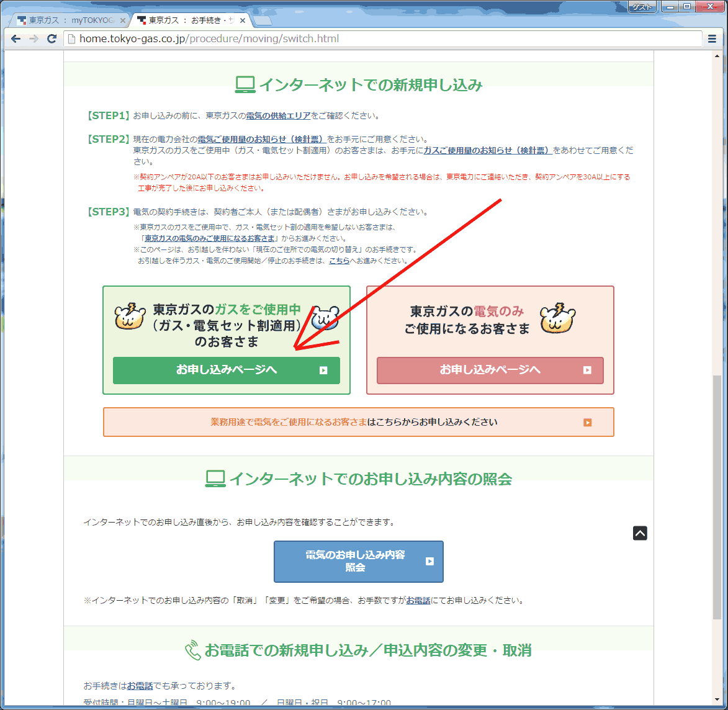This screenshot has height=710, width=728.
Task: Click the browser forward arrow
Action: point(34,39)
